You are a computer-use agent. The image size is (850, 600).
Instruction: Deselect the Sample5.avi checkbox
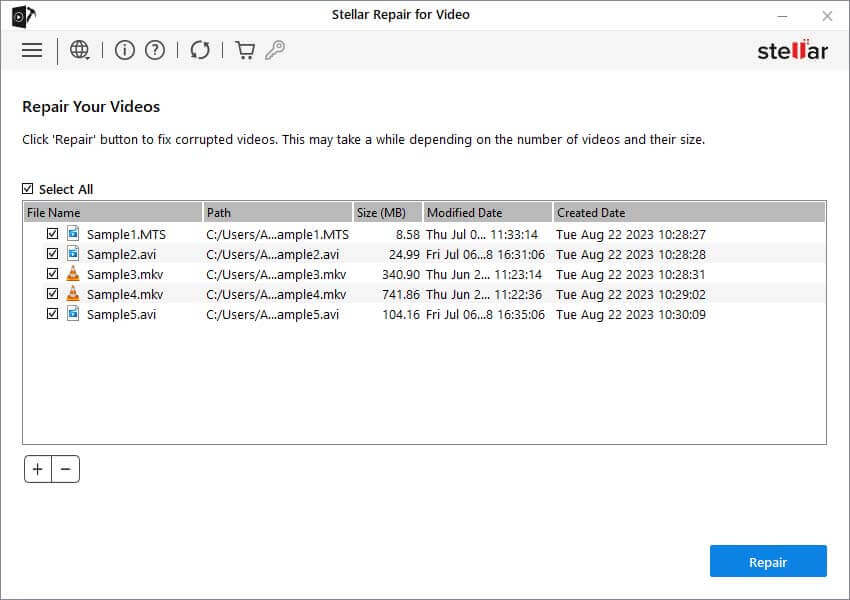(52, 314)
